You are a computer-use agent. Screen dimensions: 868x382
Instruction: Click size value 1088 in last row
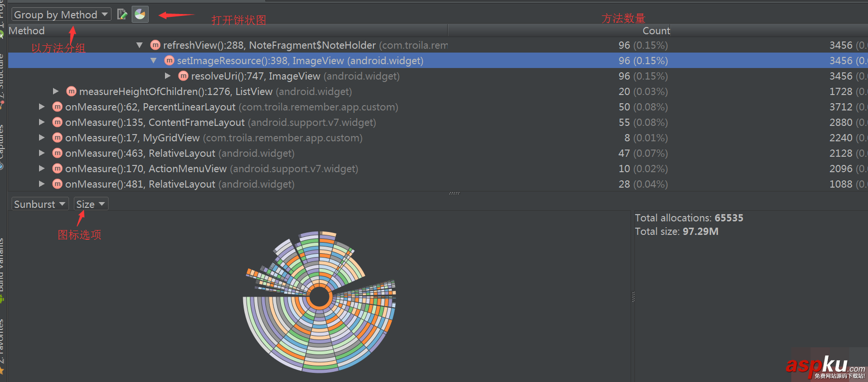click(841, 184)
